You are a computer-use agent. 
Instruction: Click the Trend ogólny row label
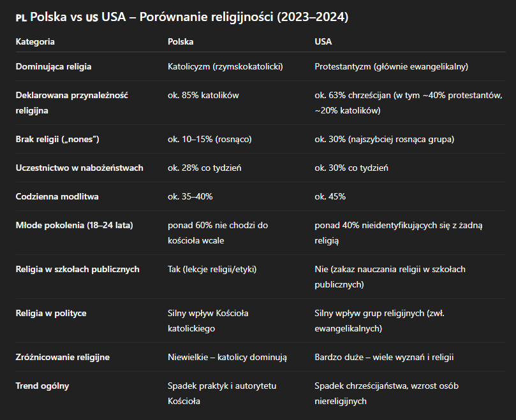(42, 386)
